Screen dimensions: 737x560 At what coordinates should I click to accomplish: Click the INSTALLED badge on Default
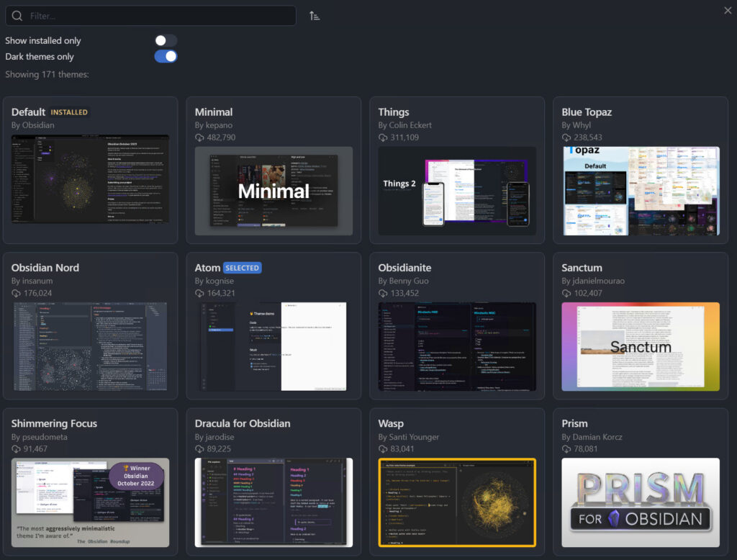pyautogui.click(x=69, y=112)
